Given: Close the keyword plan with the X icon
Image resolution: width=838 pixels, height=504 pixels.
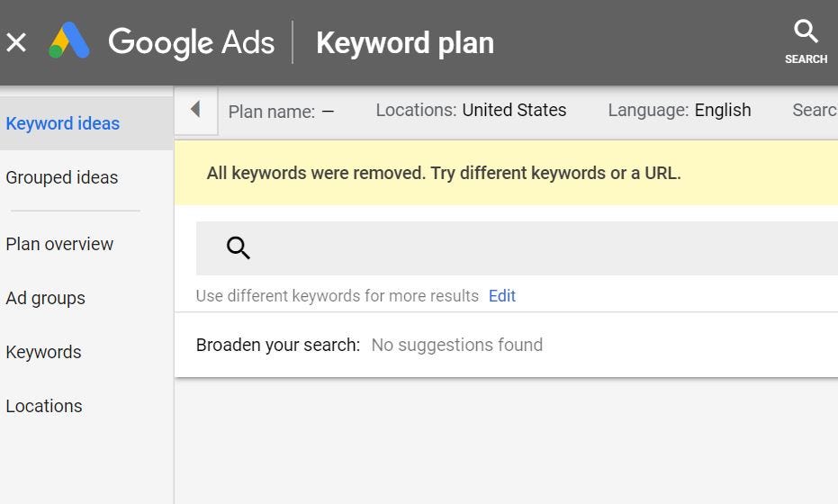Looking at the screenshot, I should pyautogui.click(x=16, y=42).
